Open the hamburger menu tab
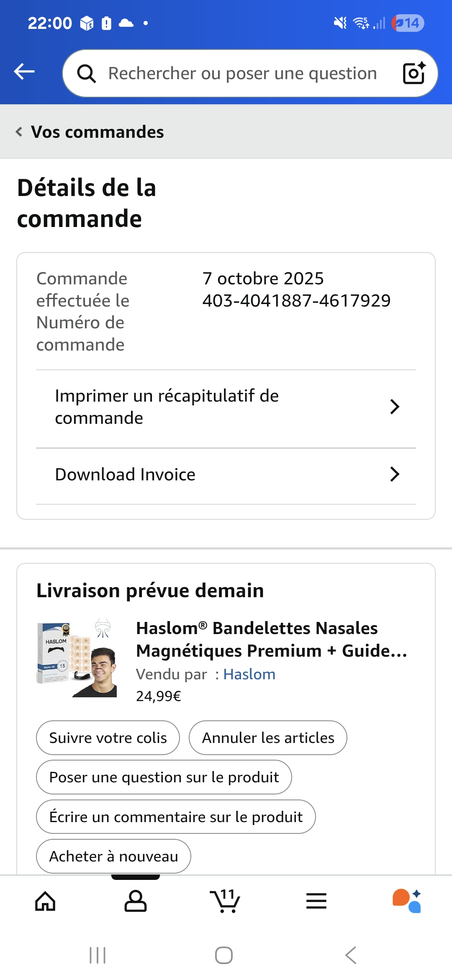 click(316, 901)
